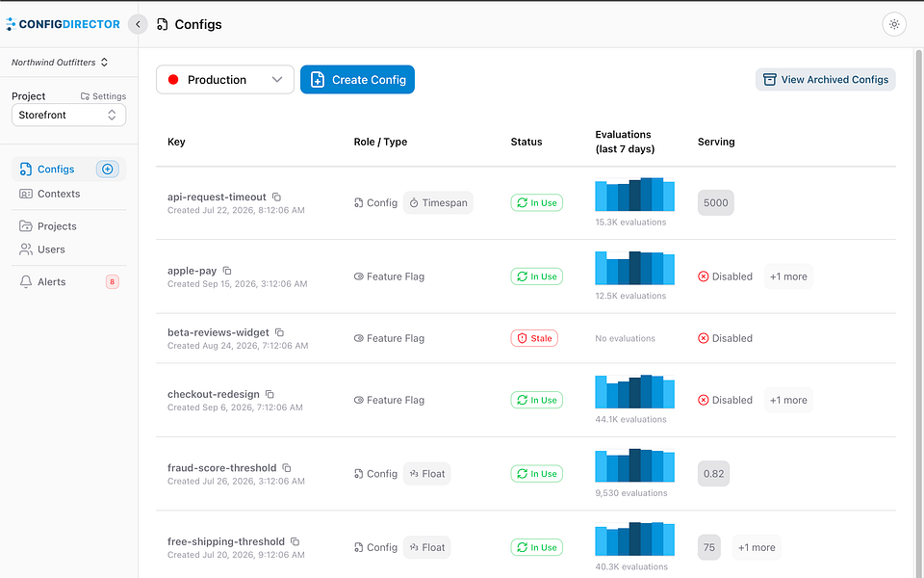Click the Stale status badge for beta-reviews-widget
This screenshot has height=578, width=924.
click(534, 338)
